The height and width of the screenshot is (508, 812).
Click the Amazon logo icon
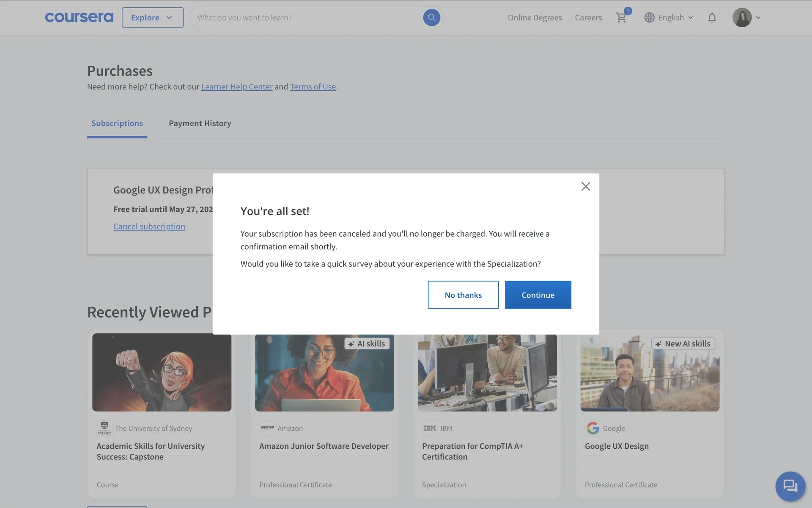point(267,428)
